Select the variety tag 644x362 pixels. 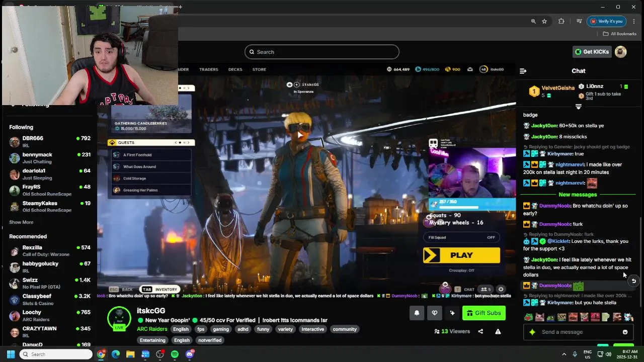285,329
